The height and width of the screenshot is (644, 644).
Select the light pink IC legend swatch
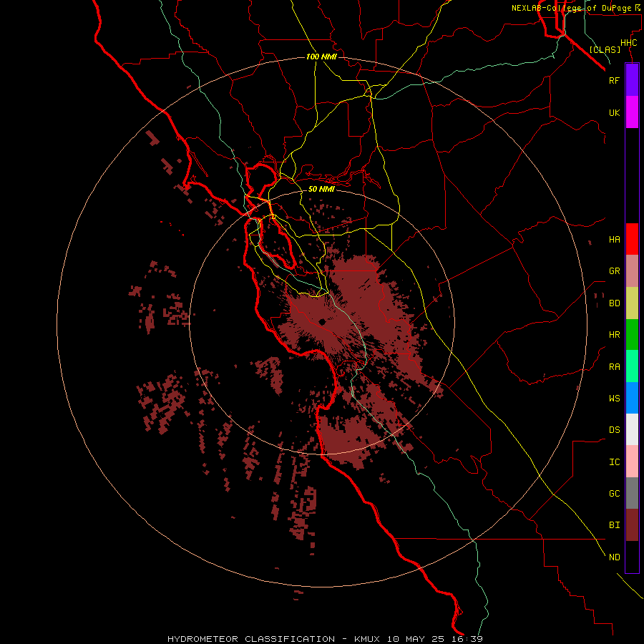pyautogui.click(x=632, y=462)
